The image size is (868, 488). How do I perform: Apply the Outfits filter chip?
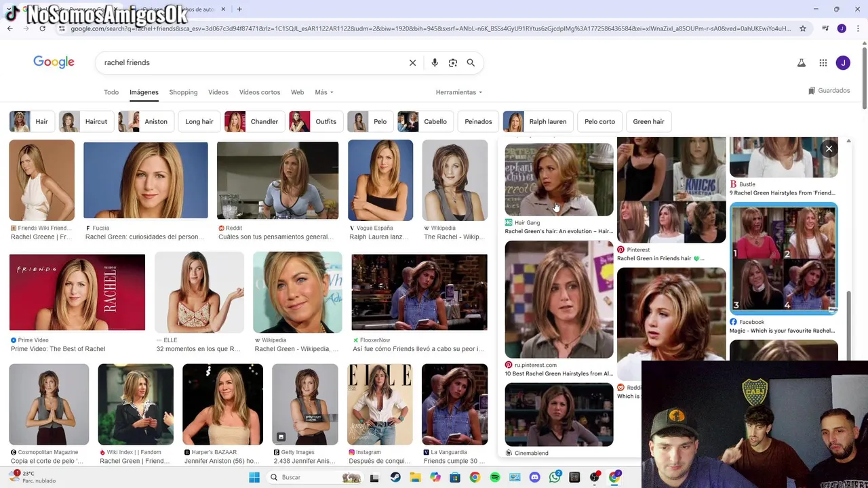click(x=316, y=121)
